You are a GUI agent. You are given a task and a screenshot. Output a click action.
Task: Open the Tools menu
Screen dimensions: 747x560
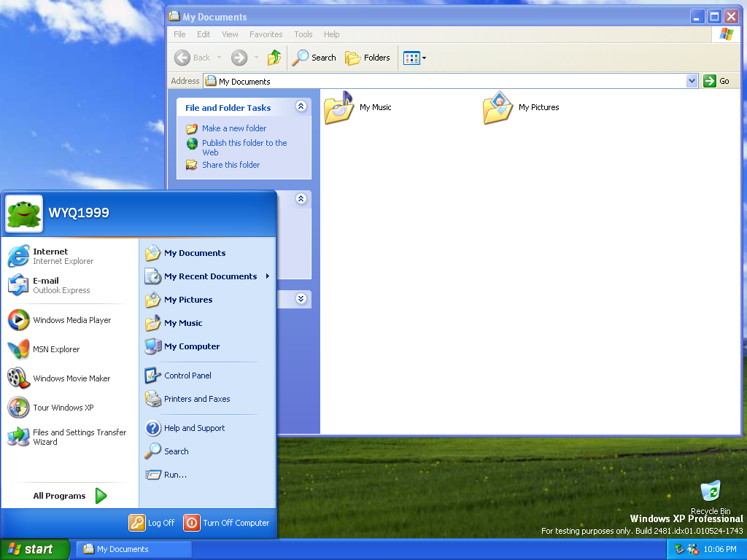[x=303, y=34]
